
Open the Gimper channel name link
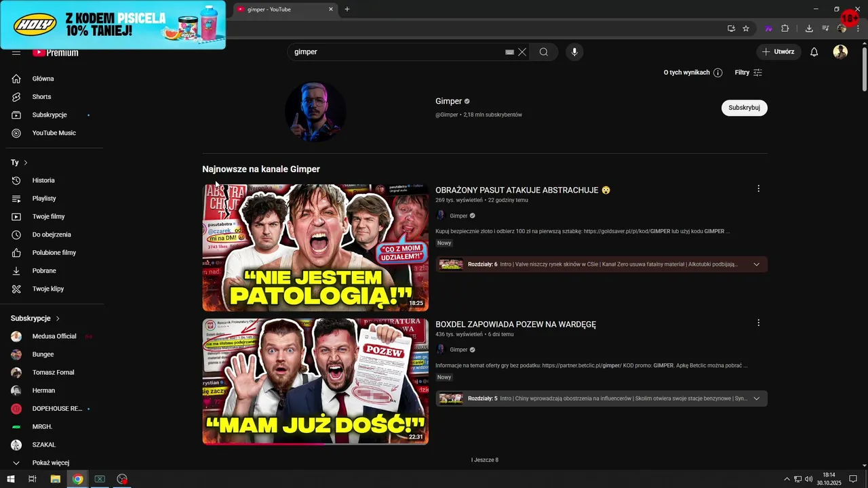449,101
